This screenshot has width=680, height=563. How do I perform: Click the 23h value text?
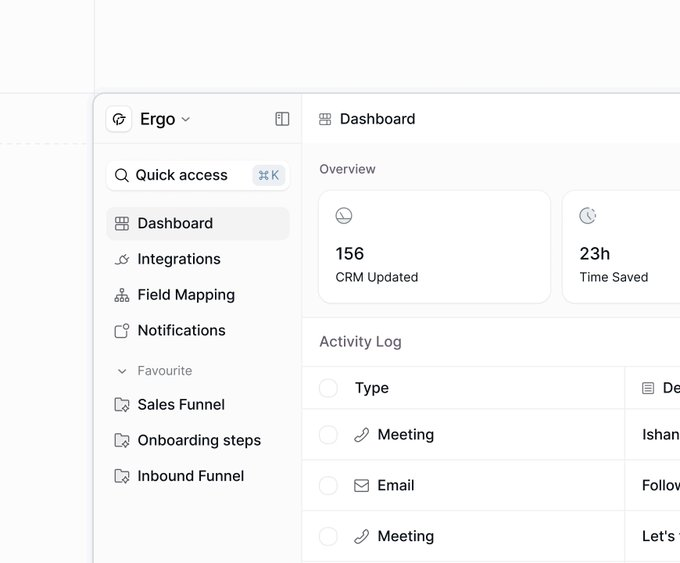(595, 254)
